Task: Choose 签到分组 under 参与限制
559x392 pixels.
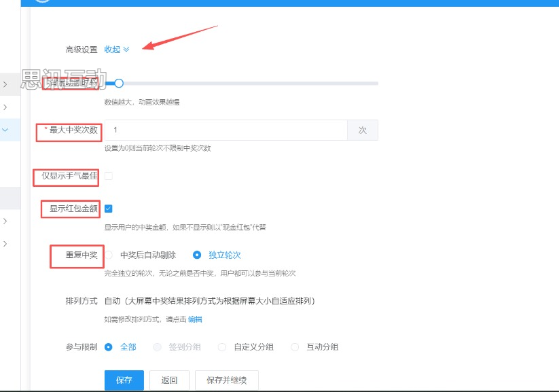Action: point(158,347)
